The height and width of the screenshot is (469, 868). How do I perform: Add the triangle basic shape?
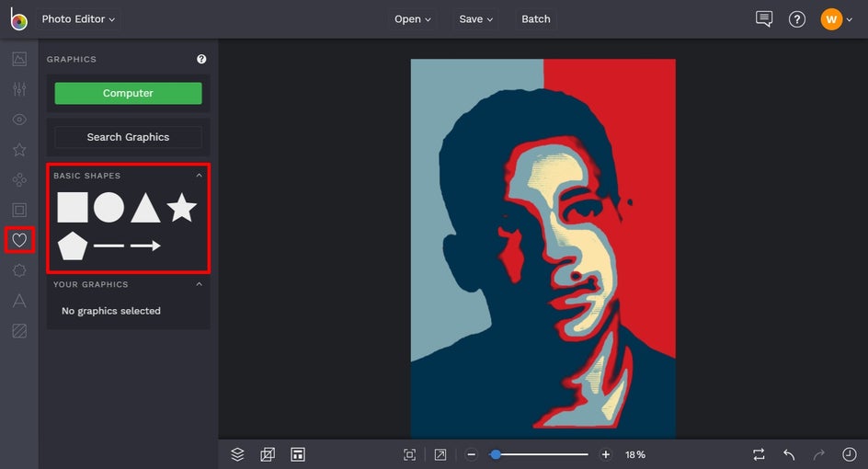coord(145,208)
